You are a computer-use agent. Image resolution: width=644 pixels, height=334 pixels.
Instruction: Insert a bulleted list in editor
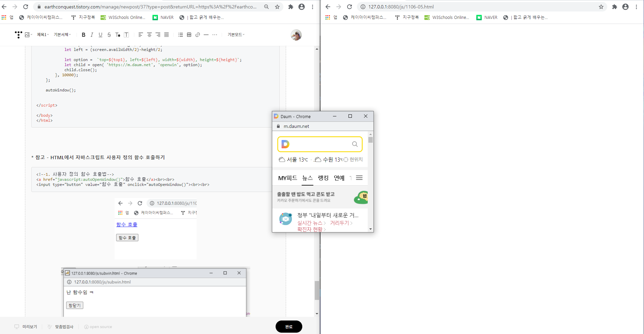(180, 35)
